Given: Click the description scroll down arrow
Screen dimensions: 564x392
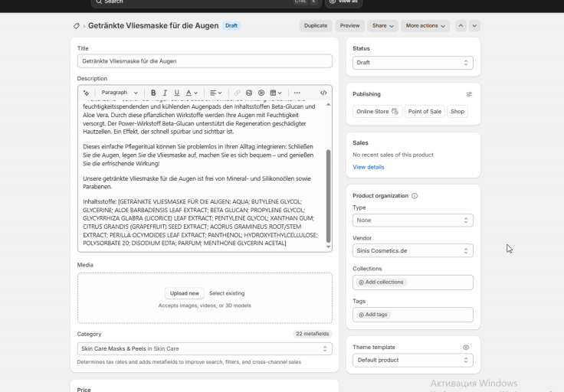Looking at the screenshot, I should point(328,247).
